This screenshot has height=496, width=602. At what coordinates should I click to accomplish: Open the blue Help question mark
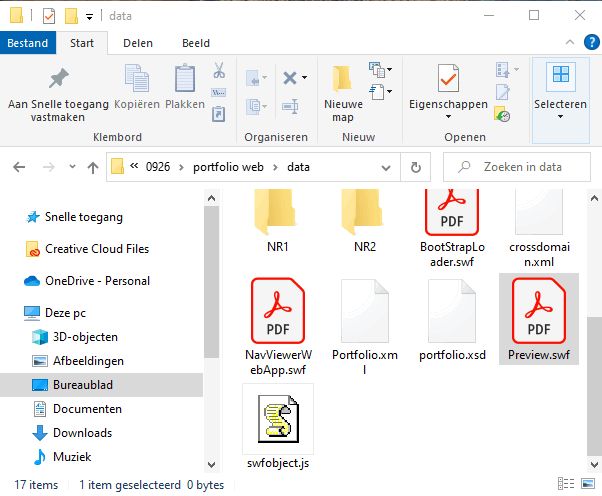592,42
